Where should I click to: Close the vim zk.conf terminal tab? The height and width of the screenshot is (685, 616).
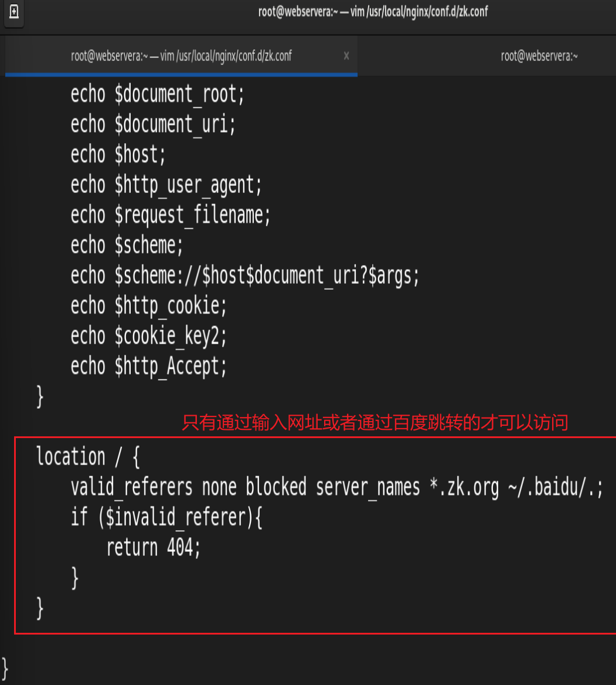coord(346,56)
